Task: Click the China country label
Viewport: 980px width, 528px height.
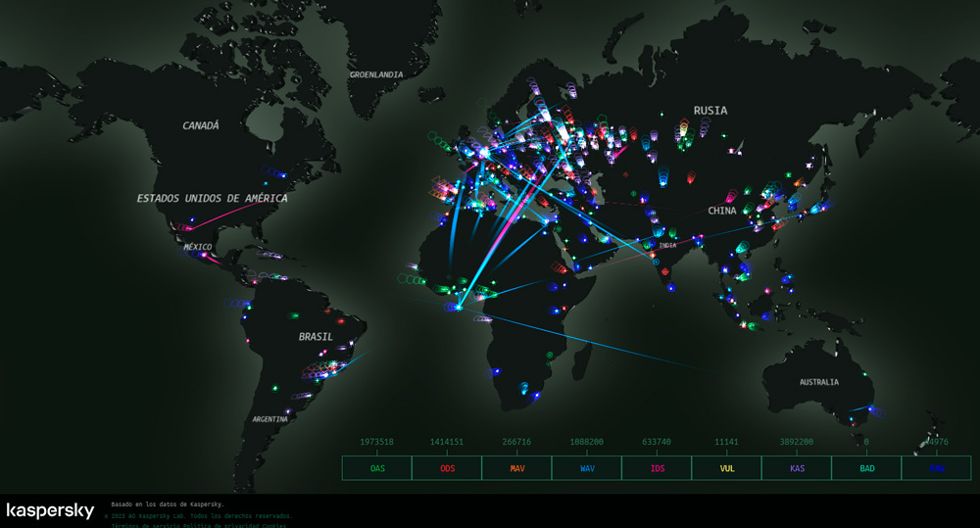Action: click(x=721, y=211)
